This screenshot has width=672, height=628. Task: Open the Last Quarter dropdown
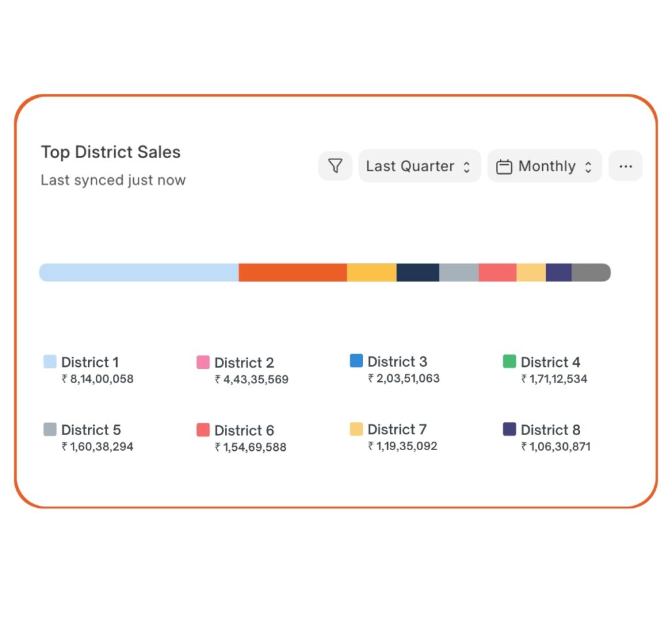coord(419,166)
